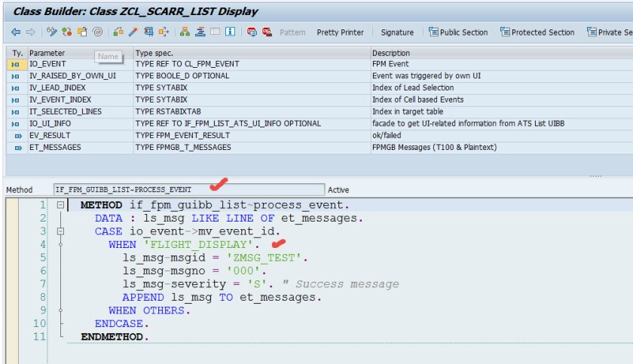Viewport: 633px width, 364px height.
Task: Open the Protected Section
Action: click(x=537, y=32)
